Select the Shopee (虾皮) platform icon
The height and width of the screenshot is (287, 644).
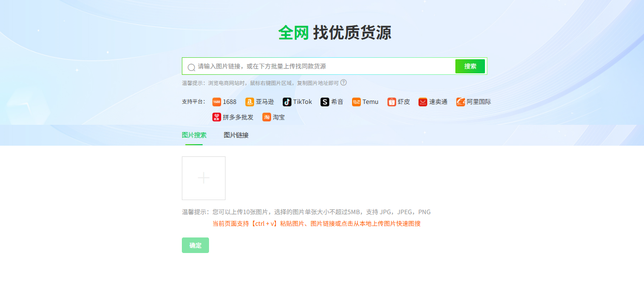pos(392,102)
